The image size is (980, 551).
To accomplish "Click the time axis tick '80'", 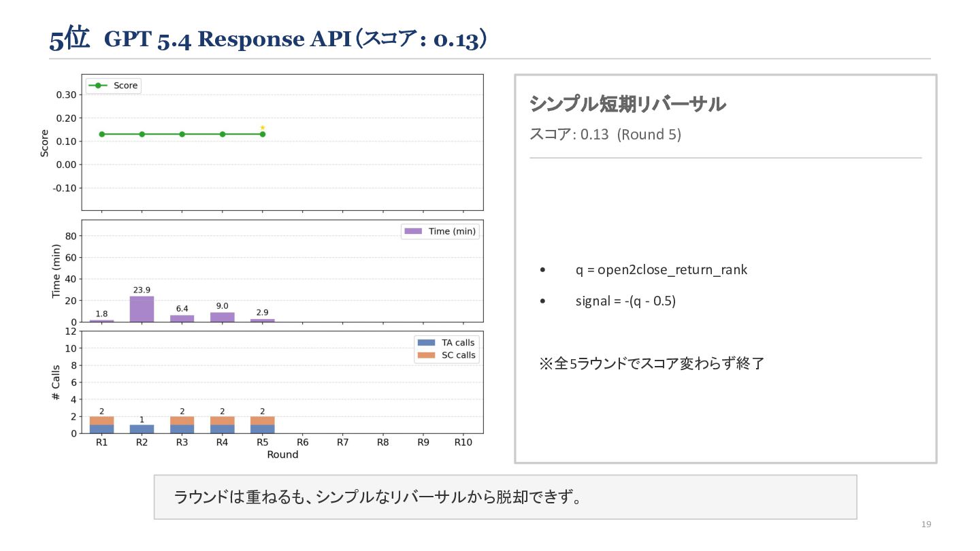I will 69,236.
